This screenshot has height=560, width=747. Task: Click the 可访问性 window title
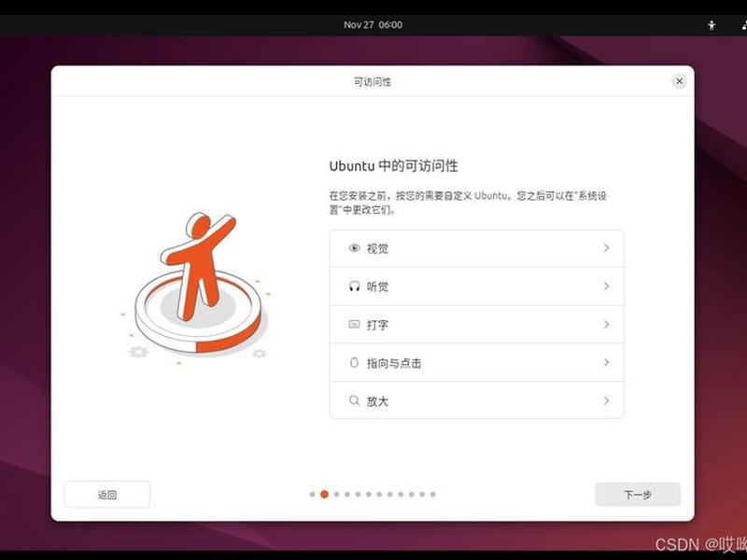372,82
